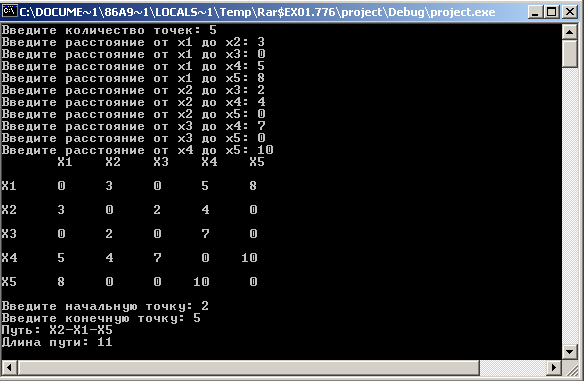Close the project.exe console window
Screen dimensions: 584x381
tap(570, 12)
